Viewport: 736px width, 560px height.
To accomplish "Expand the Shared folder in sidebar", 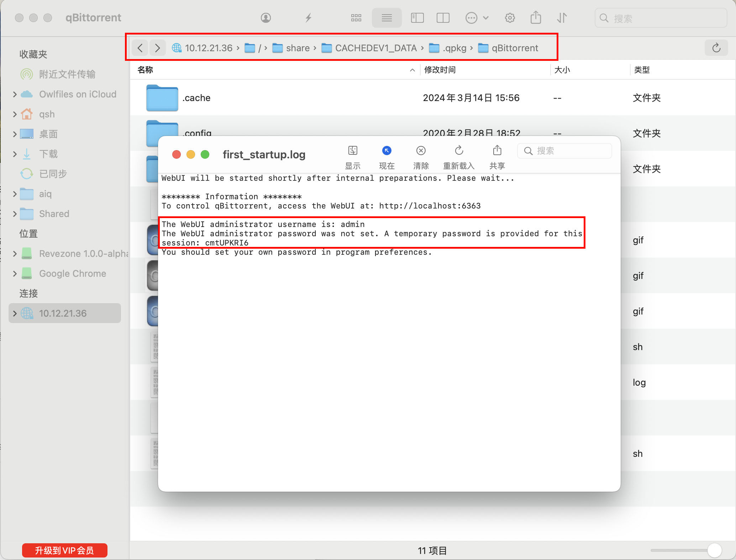I will 15,214.
